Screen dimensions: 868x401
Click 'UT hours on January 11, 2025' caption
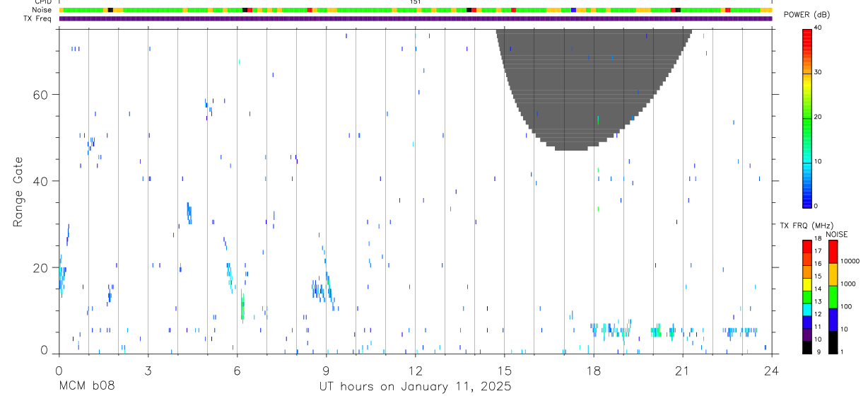coord(415,386)
